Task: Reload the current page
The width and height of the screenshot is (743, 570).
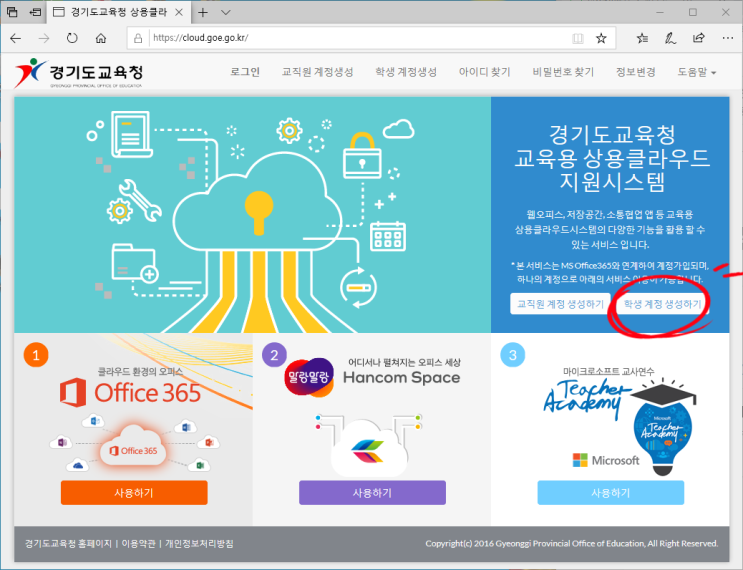Action: pos(72,38)
